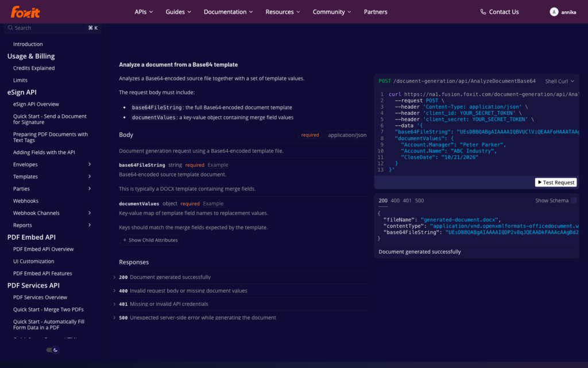Expand the Templates sidebar chevron

90,177
